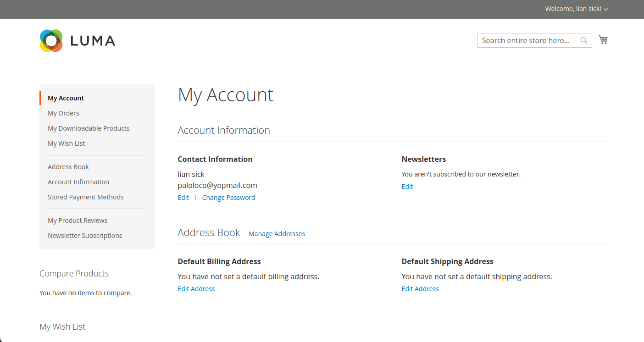The width and height of the screenshot is (644, 342).
Task: Click the Newsletters heading
Action: click(424, 159)
